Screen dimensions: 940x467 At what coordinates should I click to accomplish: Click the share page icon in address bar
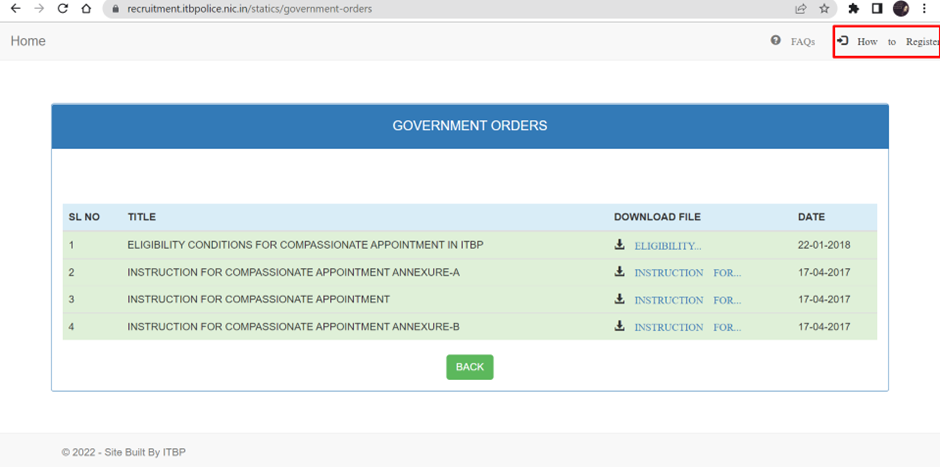click(800, 9)
